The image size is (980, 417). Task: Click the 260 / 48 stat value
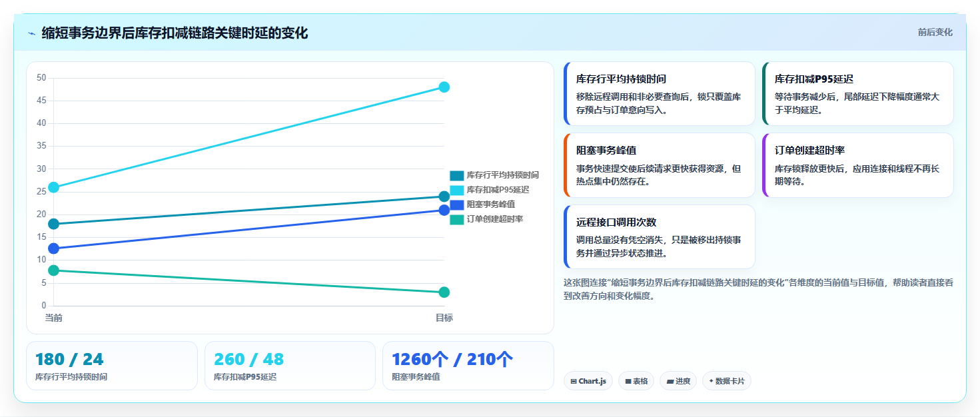[249, 360]
